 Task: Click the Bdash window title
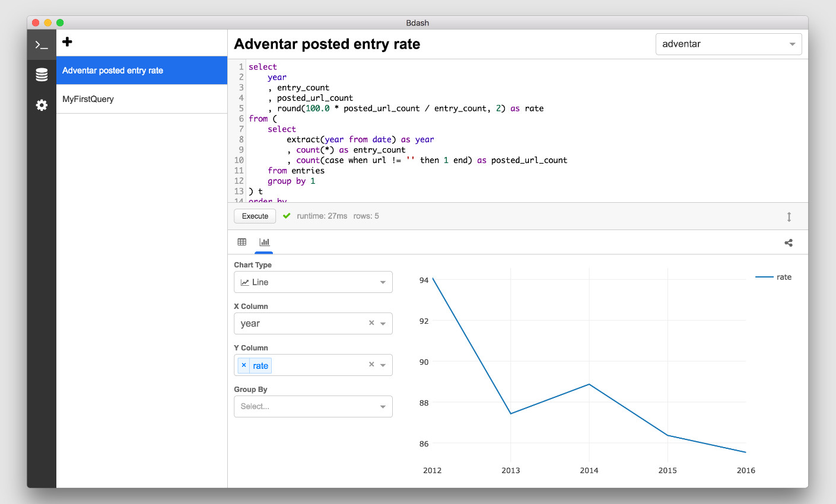tap(418, 23)
